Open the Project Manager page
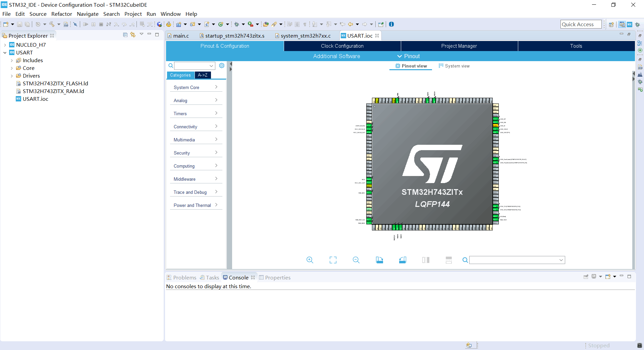The width and height of the screenshot is (644, 350). (x=459, y=46)
